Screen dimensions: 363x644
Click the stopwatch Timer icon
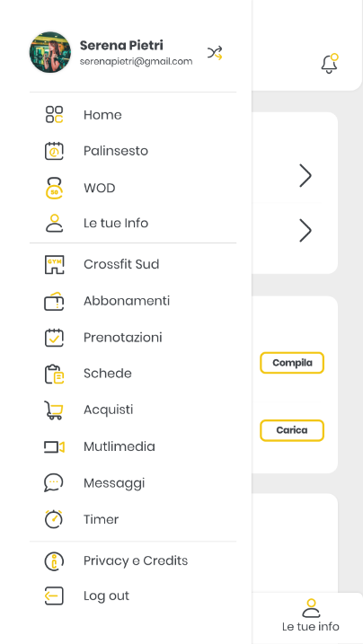click(x=54, y=519)
